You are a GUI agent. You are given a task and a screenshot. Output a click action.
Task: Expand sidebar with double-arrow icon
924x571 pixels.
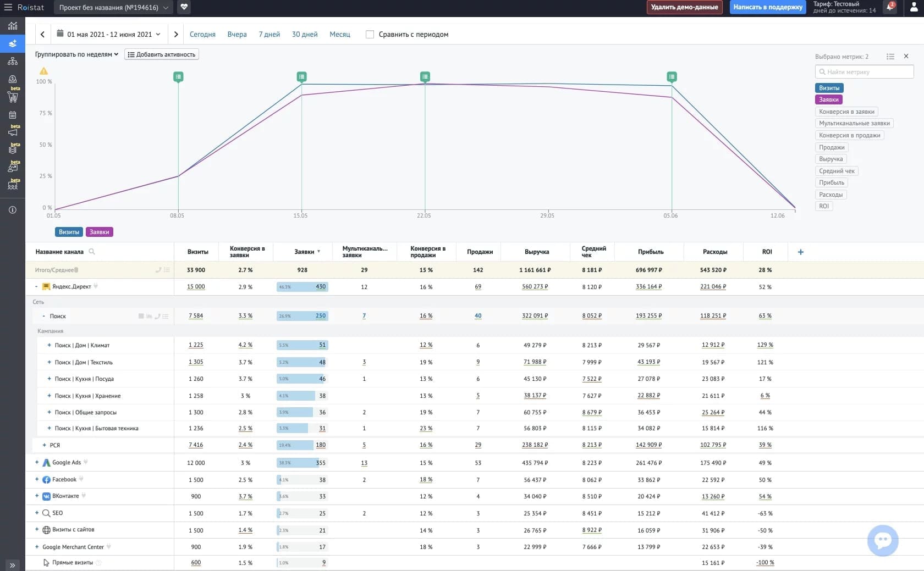coord(12,565)
